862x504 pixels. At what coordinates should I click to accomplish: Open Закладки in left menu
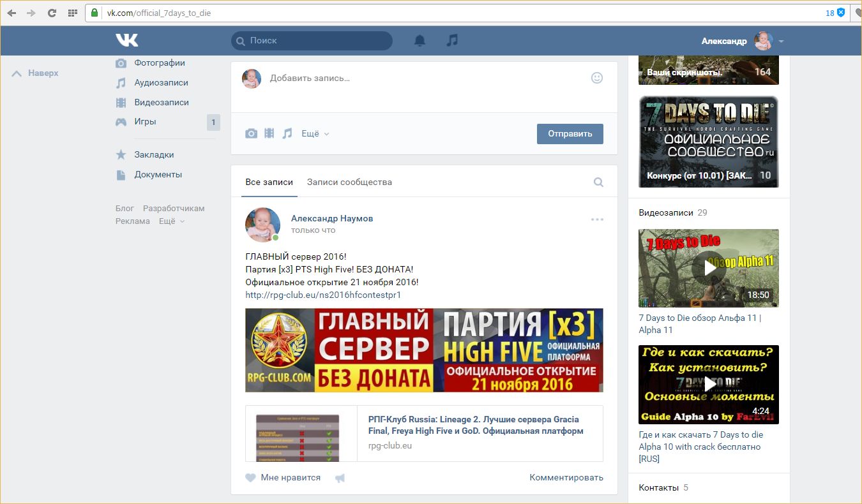point(154,155)
